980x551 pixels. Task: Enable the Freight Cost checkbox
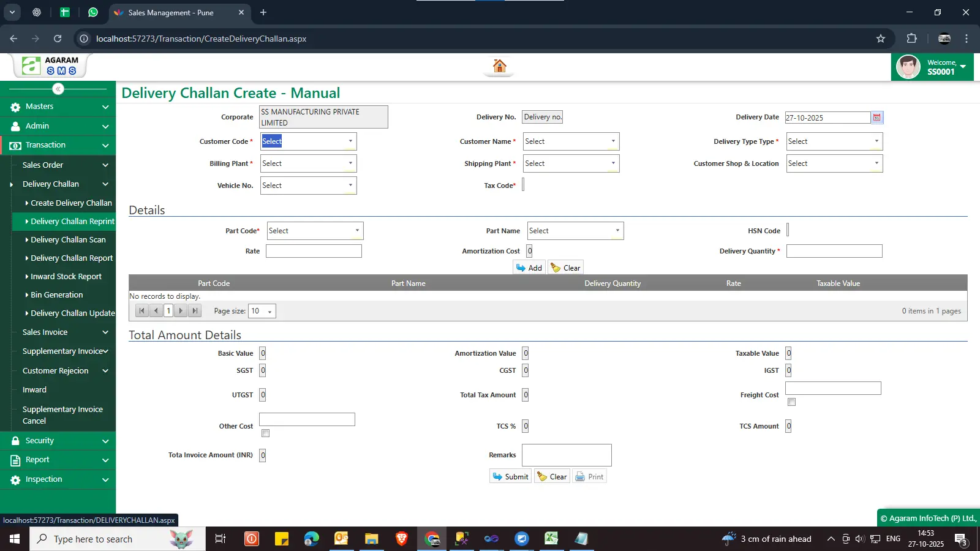(x=791, y=402)
